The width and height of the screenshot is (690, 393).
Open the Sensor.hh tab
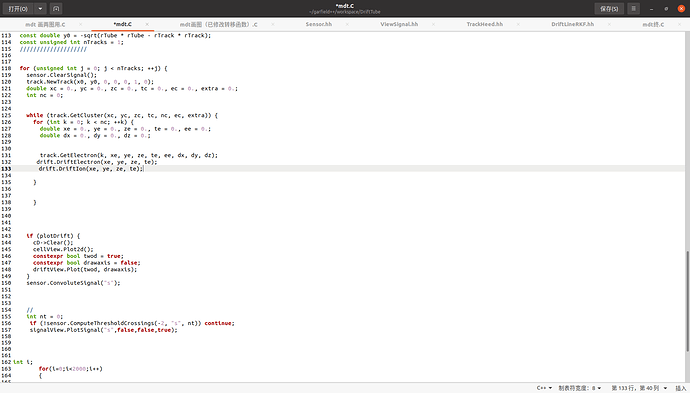[319, 24]
